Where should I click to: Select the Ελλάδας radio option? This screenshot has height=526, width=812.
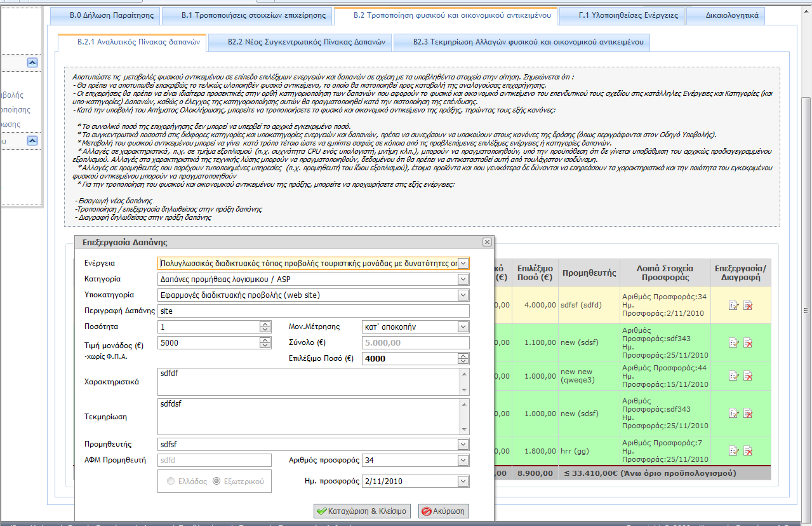click(x=170, y=482)
